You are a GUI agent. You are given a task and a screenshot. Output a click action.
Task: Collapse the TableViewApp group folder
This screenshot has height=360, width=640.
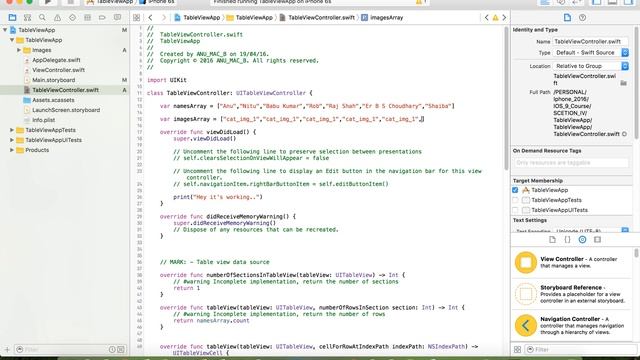(12, 40)
